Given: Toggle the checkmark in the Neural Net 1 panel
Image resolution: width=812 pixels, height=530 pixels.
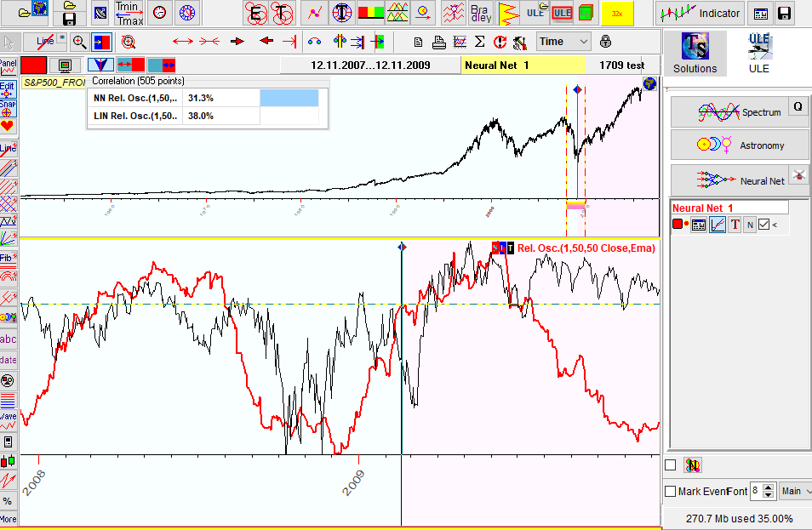Looking at the screenshot, I should click(763, 224).
